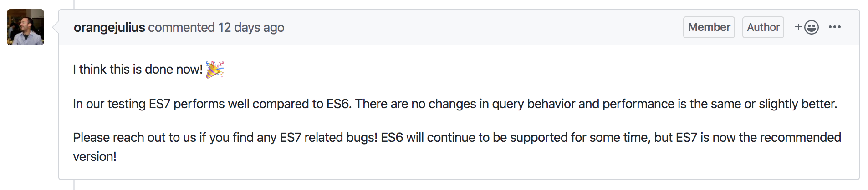
Task: Open the "12 days ago" timestamp link
Action: point(251,28)
